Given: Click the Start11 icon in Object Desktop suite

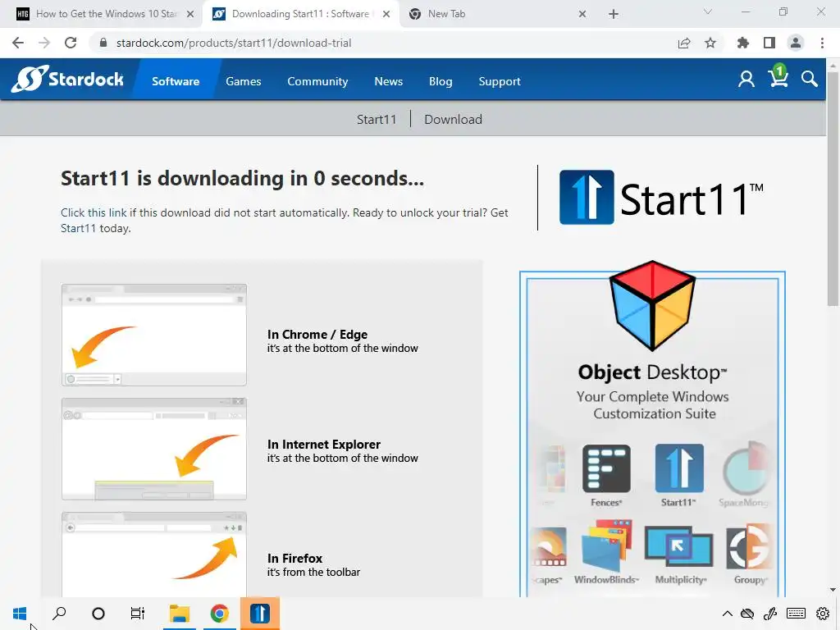Looking at the screenshot, I should [679, 468].
